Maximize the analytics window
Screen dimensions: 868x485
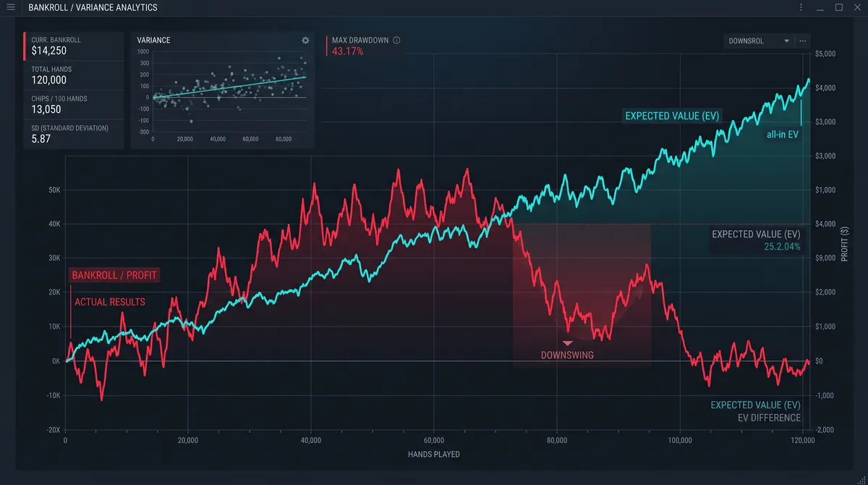pos(839,7)
